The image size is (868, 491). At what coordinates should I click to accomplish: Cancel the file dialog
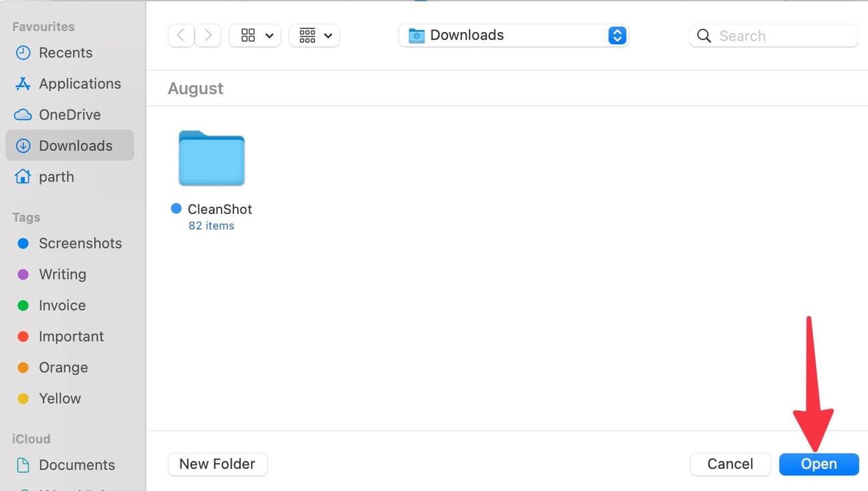tap(730, 464)
